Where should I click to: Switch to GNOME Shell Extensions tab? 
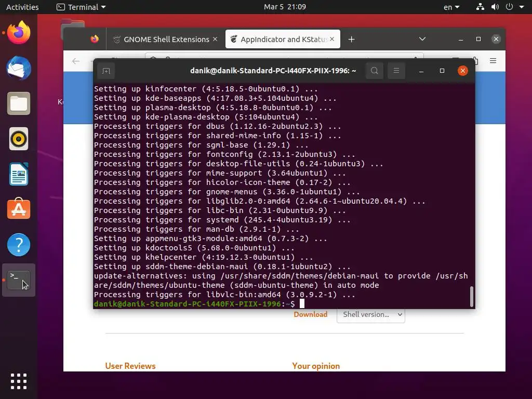pos(165,39)
